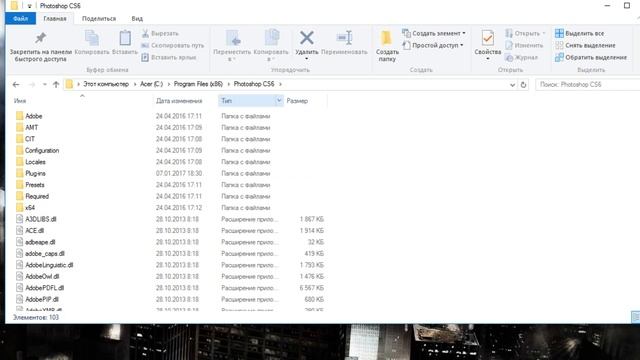Click Изменить edit command
The width and height of the screenshot is (640, 360).
pos(524,45)
